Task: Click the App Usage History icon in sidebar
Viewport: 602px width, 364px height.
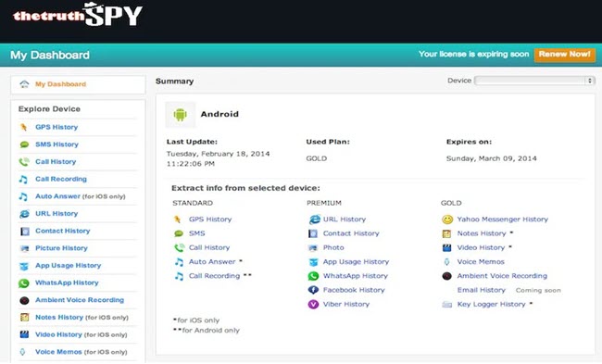Action: click(24, 266)
